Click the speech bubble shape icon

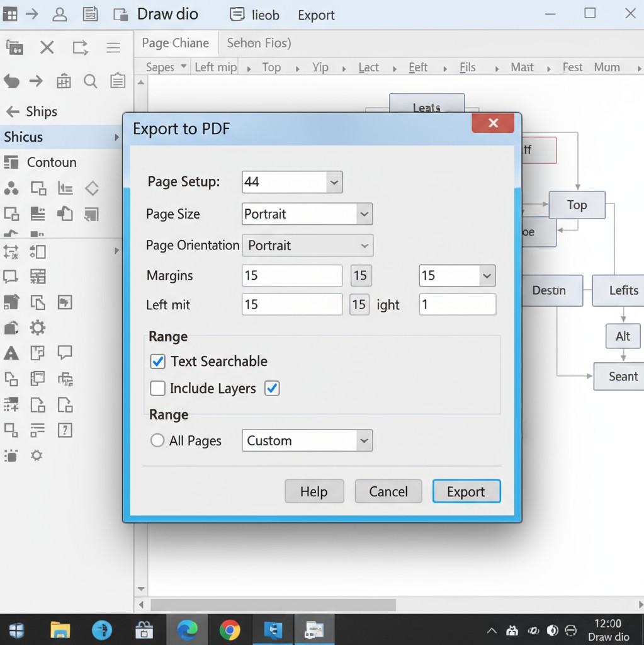pos(65,353)
